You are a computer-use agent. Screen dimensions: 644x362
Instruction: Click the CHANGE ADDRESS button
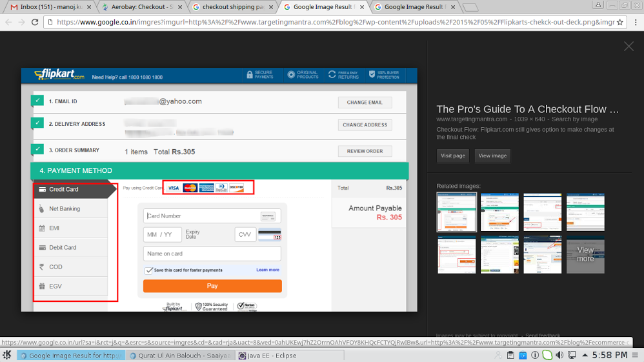point(365,125)
